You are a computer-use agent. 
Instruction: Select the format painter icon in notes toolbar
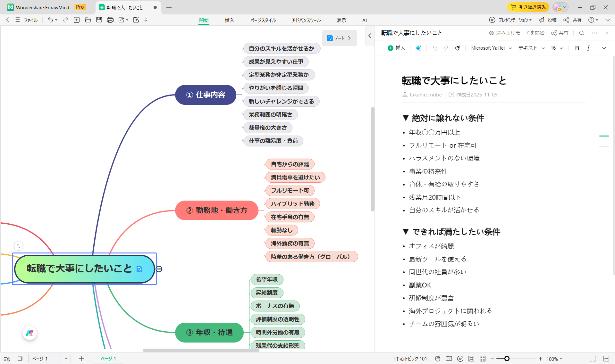point(457,48)
